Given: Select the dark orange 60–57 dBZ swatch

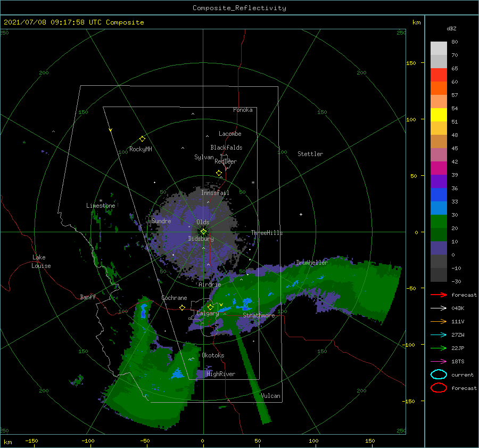Looking at the screenshot, I should coord(439,88).
